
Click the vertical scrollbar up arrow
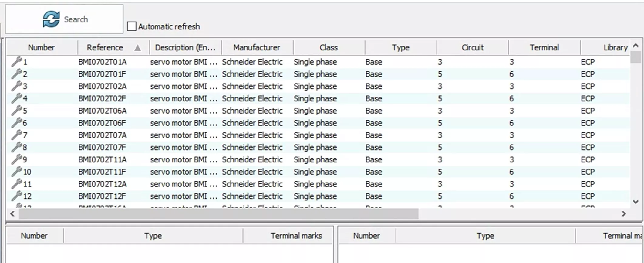click(636, 46)
